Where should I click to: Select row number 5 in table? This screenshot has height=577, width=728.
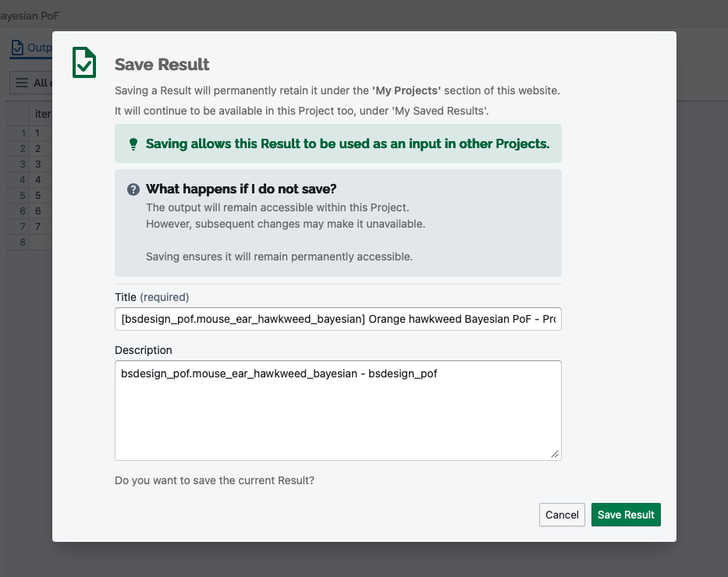point(23,195)
